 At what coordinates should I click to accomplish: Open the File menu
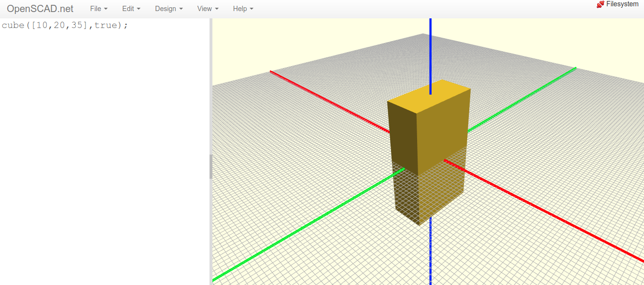pyautogui.click(x=98, y=9)
